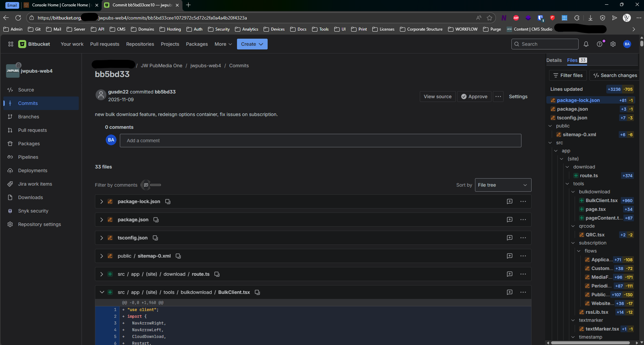Toggle the Filter by comments switch
Viewport: 644px width, 345px height.
(x=151, y=185)
